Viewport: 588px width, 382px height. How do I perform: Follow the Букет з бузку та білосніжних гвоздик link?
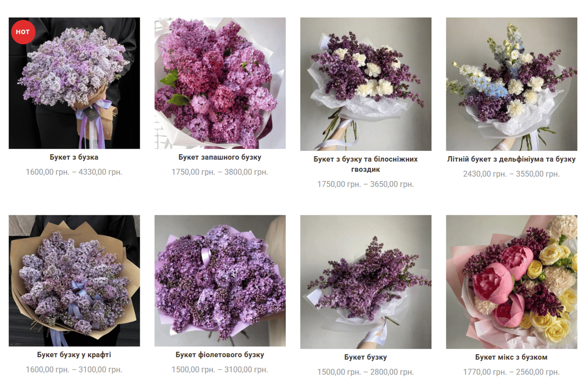coord(366,164)
